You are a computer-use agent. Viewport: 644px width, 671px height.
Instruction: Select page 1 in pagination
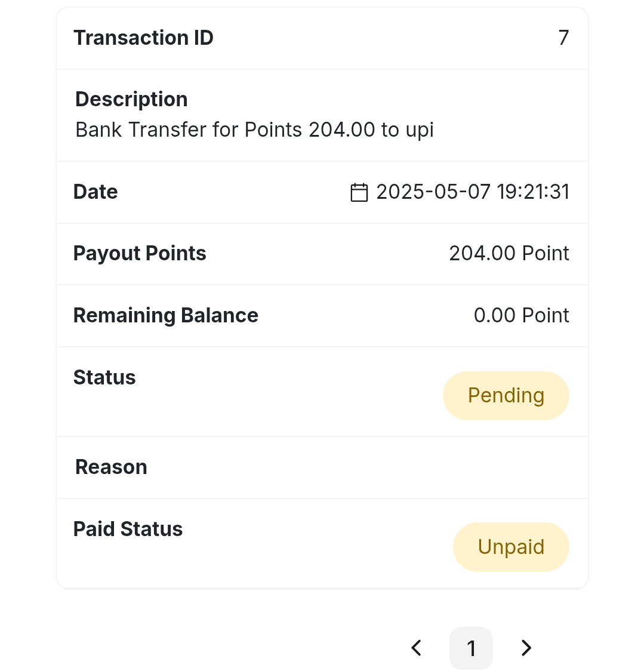click(471, 648)
